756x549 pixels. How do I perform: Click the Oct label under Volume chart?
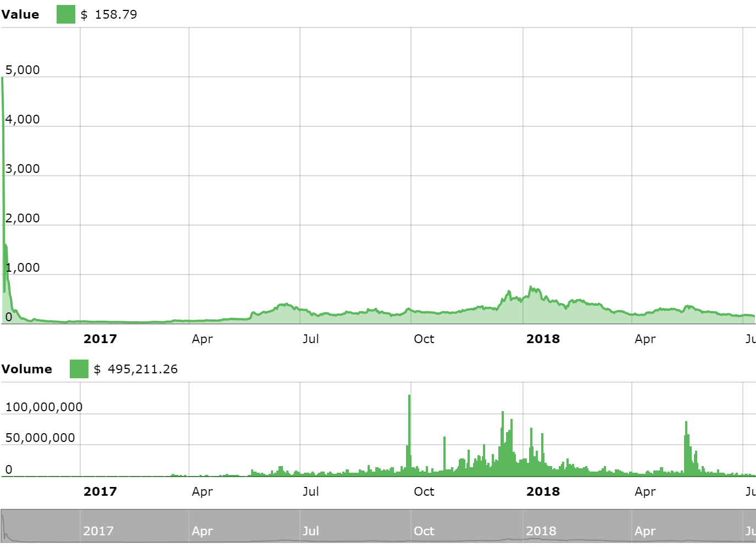pyautogui.click(x=424, y=491)
